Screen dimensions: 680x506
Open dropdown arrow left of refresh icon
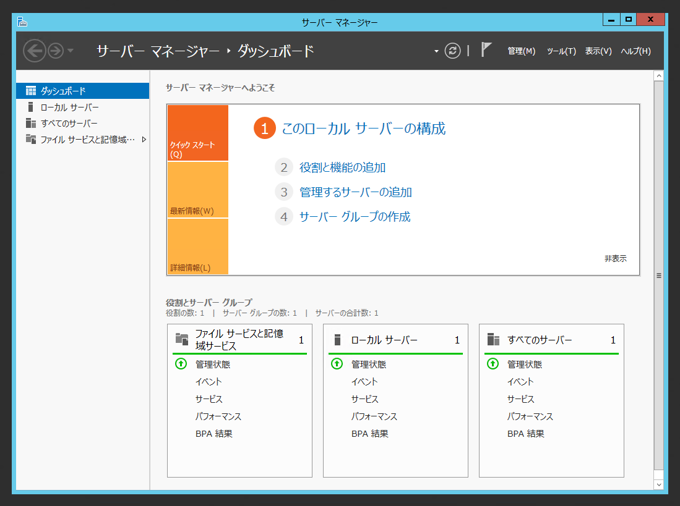click(436, 51)
